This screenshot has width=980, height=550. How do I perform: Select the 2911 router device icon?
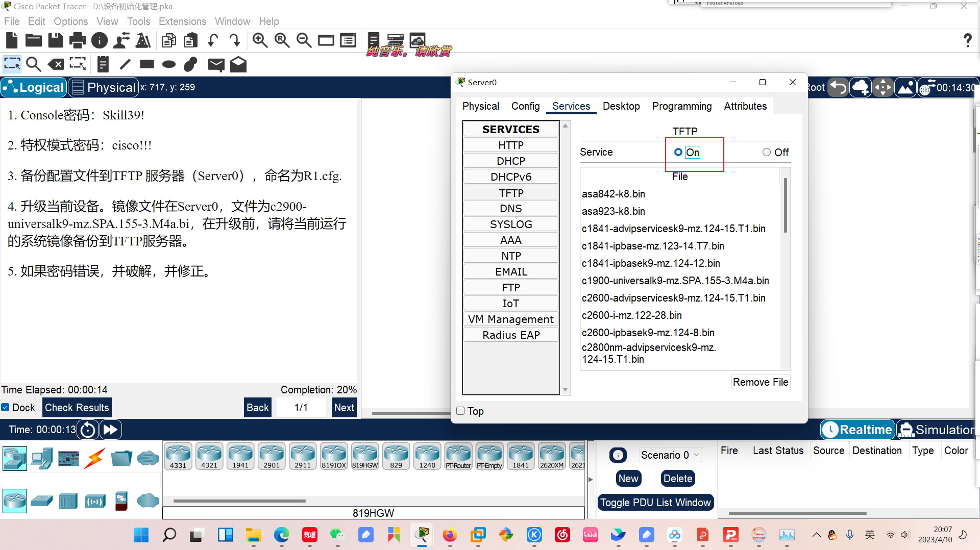coord(303,456)
